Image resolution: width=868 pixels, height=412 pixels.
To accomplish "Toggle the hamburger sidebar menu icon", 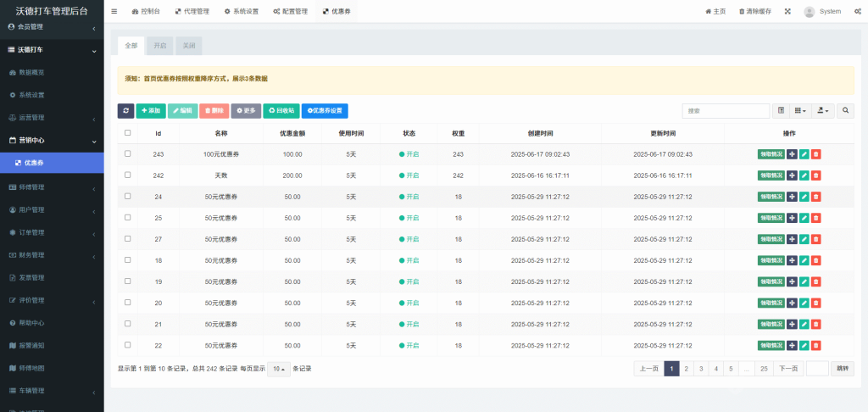I will (x=114, y=11).
